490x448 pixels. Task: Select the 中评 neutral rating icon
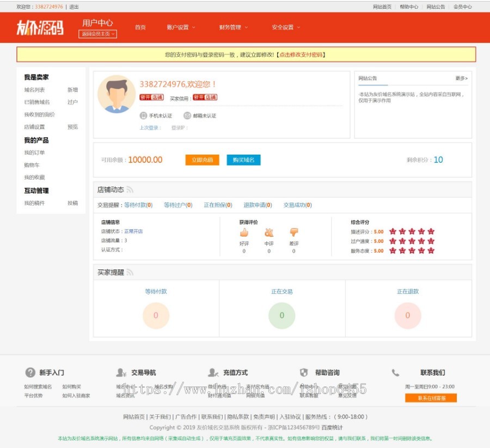click(269, 232)
